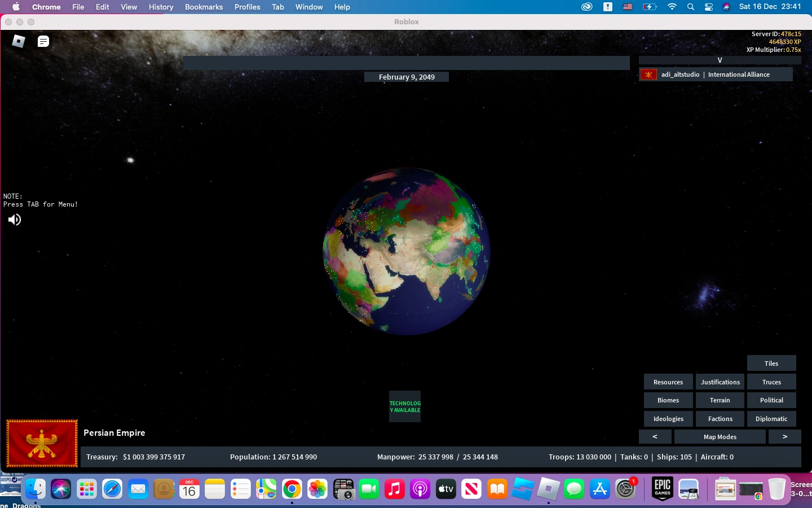The image size is (812, 508).
Task: Open the Tiles overlay
Action: point(771,363)
